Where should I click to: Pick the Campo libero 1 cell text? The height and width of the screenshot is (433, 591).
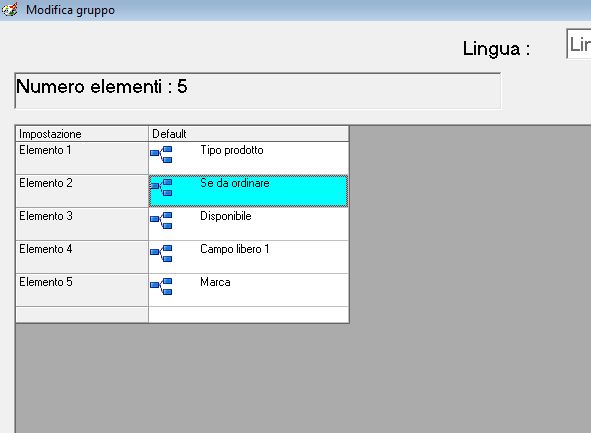click(x=234, y=249)
